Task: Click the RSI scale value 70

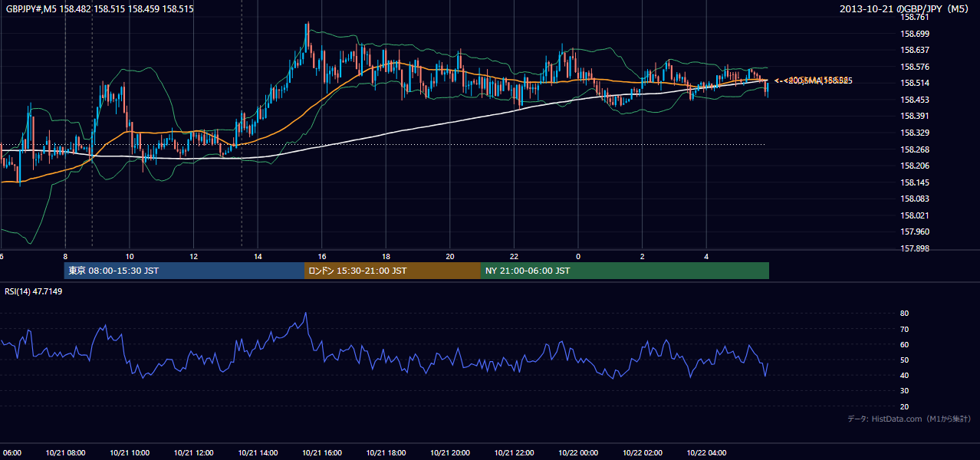Action: (x=904, y=329)
